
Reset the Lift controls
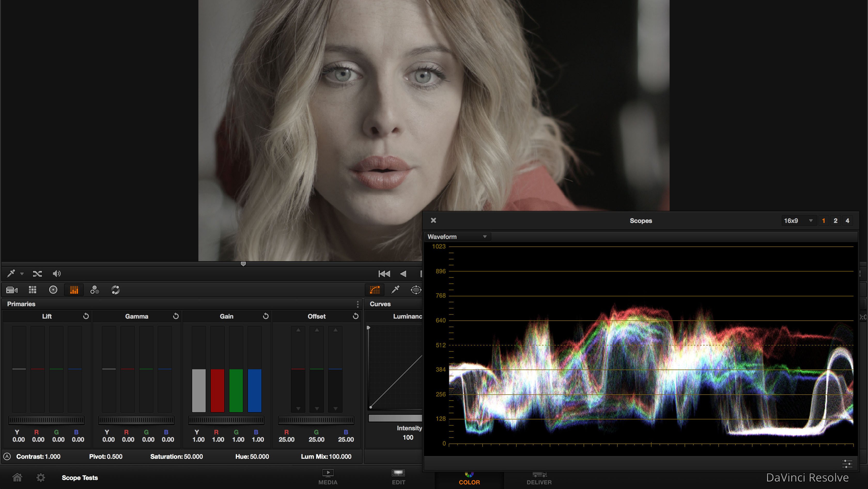tap(86, 316)
